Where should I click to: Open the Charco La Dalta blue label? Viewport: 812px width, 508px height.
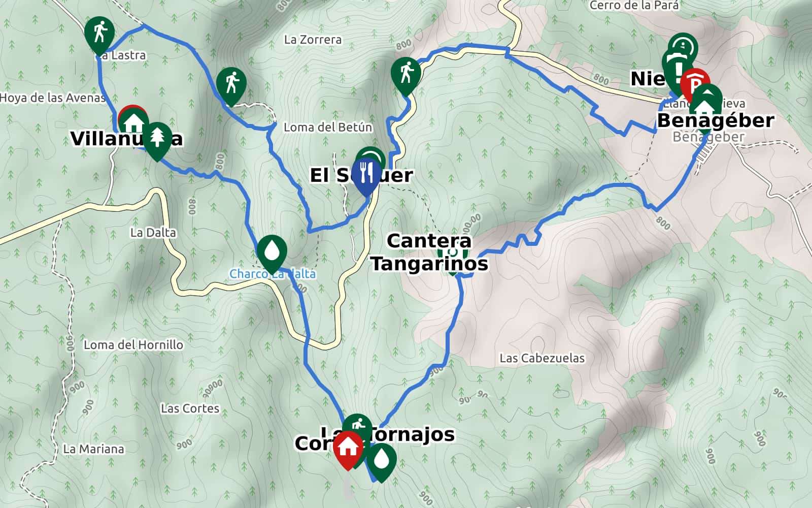(x=273, y=274)
